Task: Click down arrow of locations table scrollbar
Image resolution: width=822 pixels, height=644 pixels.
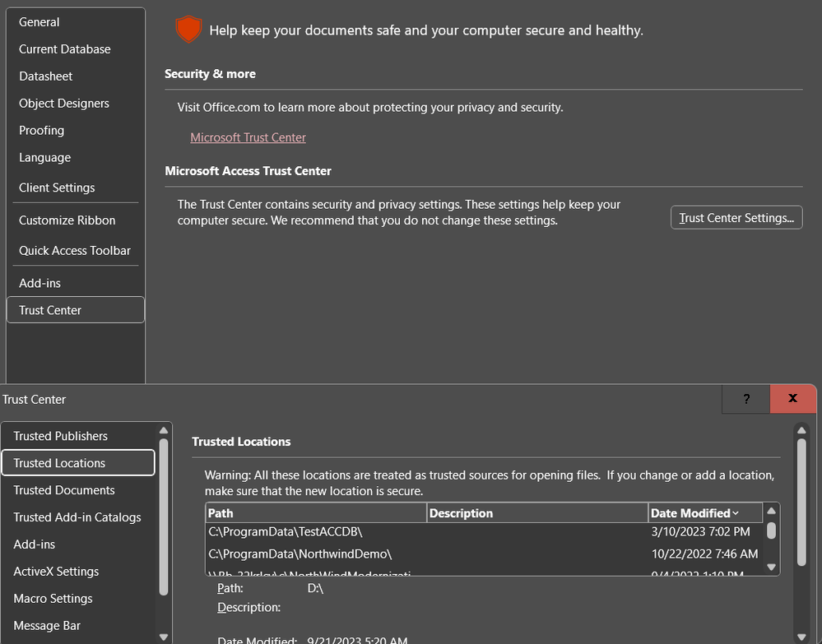Action: [771, 567]
